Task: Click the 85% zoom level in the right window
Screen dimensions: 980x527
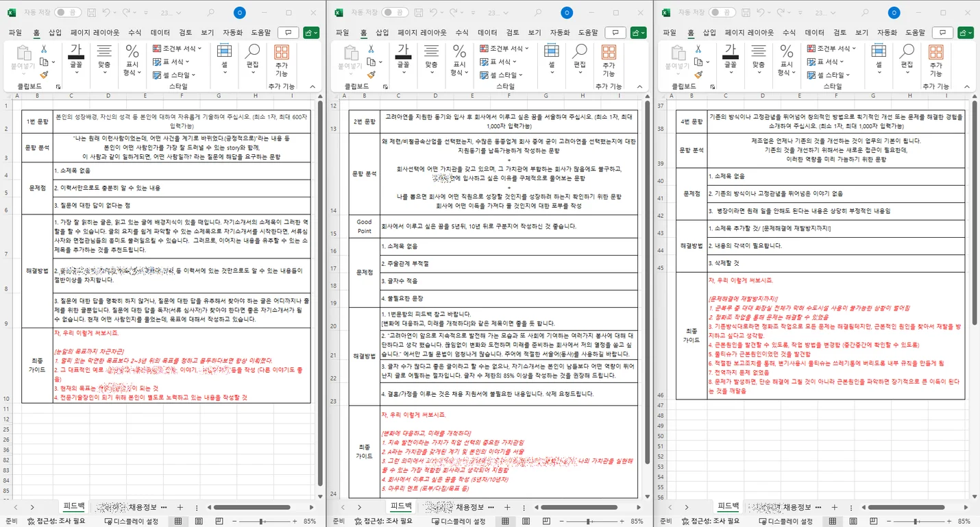Action: coord(964,521)
